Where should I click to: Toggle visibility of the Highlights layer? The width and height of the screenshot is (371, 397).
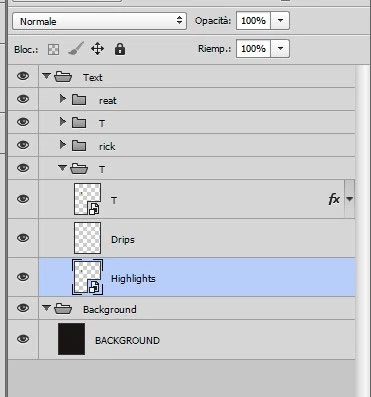point(23,277)
